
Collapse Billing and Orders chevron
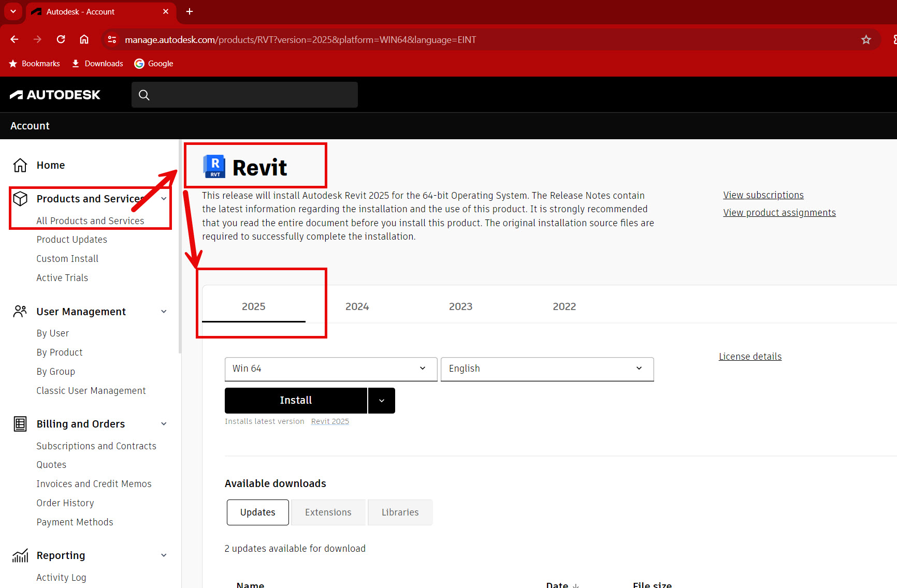pos(164,424)
